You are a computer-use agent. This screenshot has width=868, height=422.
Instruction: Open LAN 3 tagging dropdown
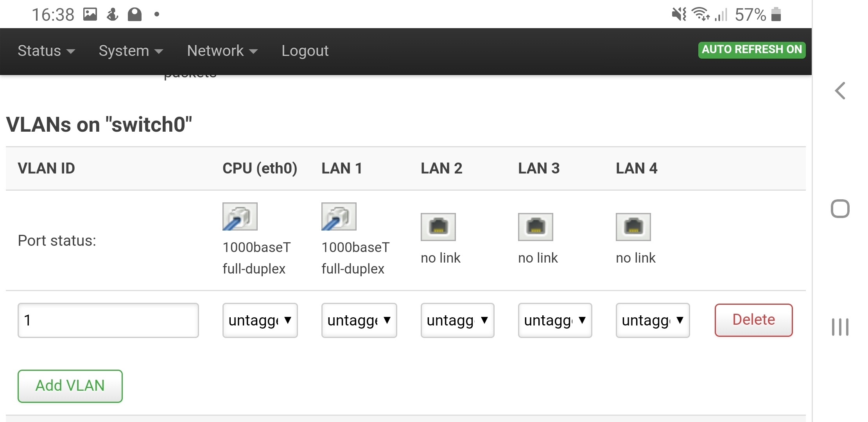click(555, 320)
